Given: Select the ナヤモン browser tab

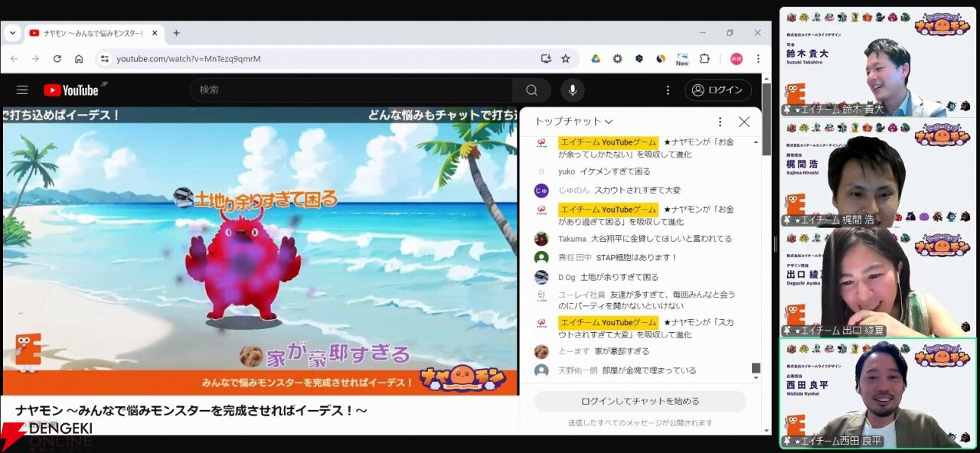Looking at the screenshot, I should (x=93, y=33).
